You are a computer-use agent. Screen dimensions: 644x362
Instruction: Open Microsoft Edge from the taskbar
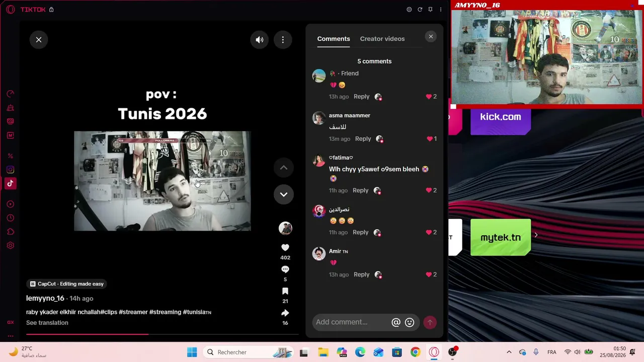(x=360, y=352)
